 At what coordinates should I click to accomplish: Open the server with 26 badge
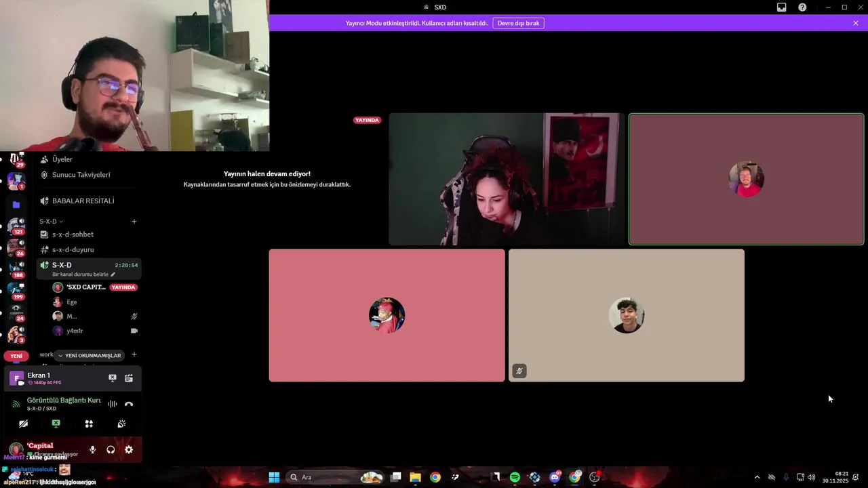pyautogui.click(x=16, y=247)
